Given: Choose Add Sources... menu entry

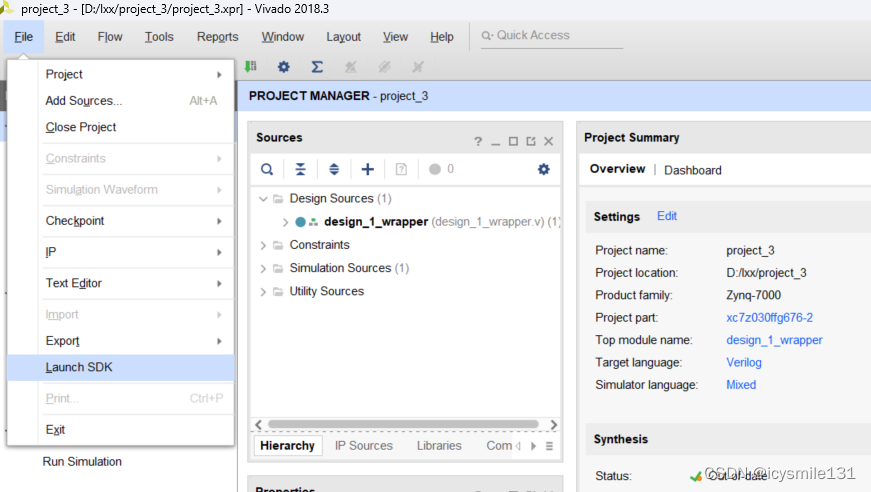Looking at the screenshot, I should pos(121,101).
